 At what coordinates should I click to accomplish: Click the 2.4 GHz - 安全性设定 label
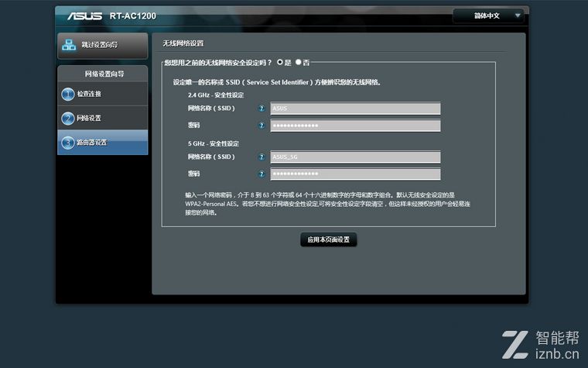pos(216,95)
